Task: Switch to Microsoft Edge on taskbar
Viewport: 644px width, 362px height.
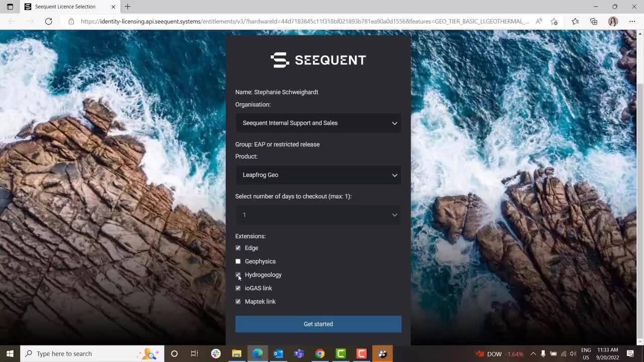Action: point(257,353)
